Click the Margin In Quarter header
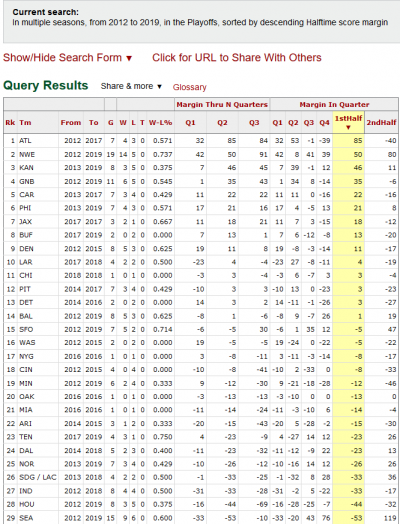The image size is (400, 524). click(334, 105)
